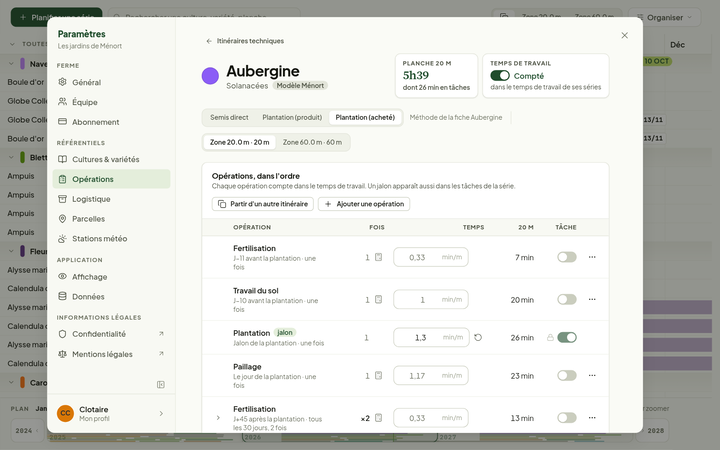Open Confidentialité shield icon
The image size is (720, 450).
(x=62, y=334)
